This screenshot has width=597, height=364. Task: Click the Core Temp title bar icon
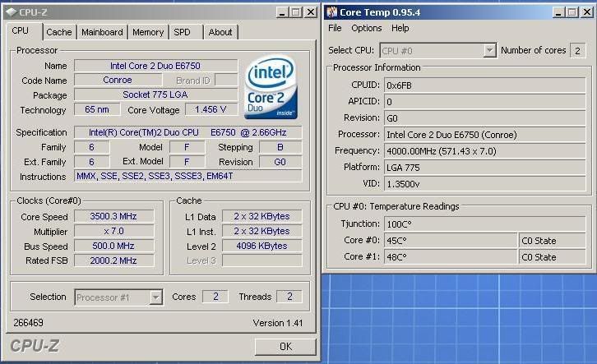point(332,12)
